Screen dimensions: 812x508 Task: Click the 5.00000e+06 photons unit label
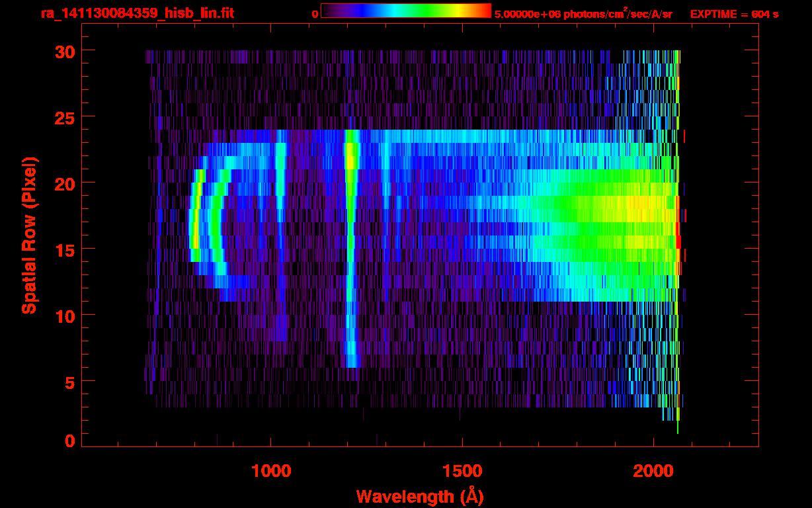click(x=583, y=14)
